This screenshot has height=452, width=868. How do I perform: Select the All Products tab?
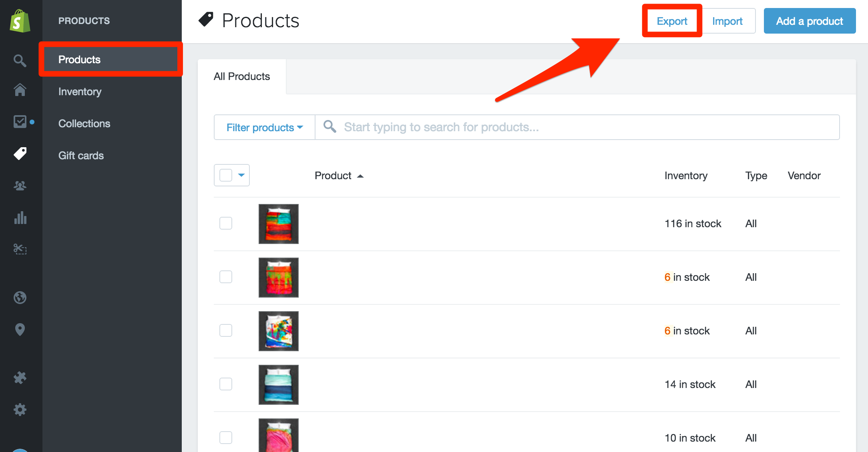tap(242, 76)
